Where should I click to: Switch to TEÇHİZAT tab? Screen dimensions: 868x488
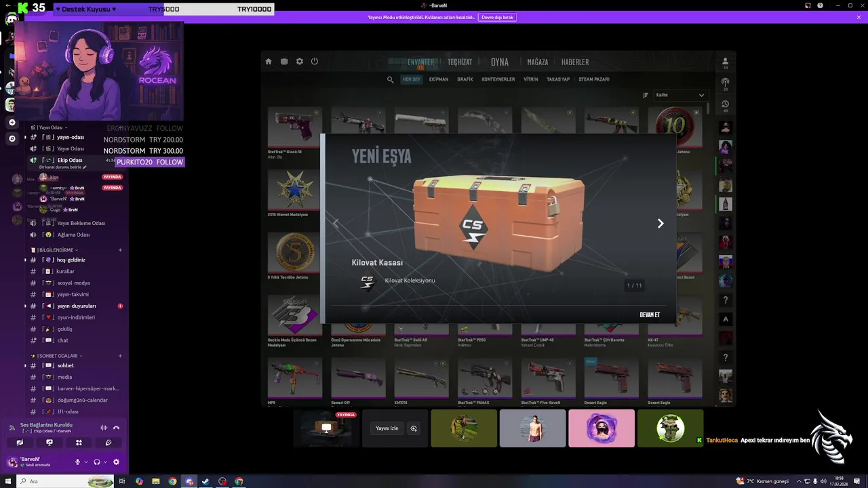tap(460, 62)
